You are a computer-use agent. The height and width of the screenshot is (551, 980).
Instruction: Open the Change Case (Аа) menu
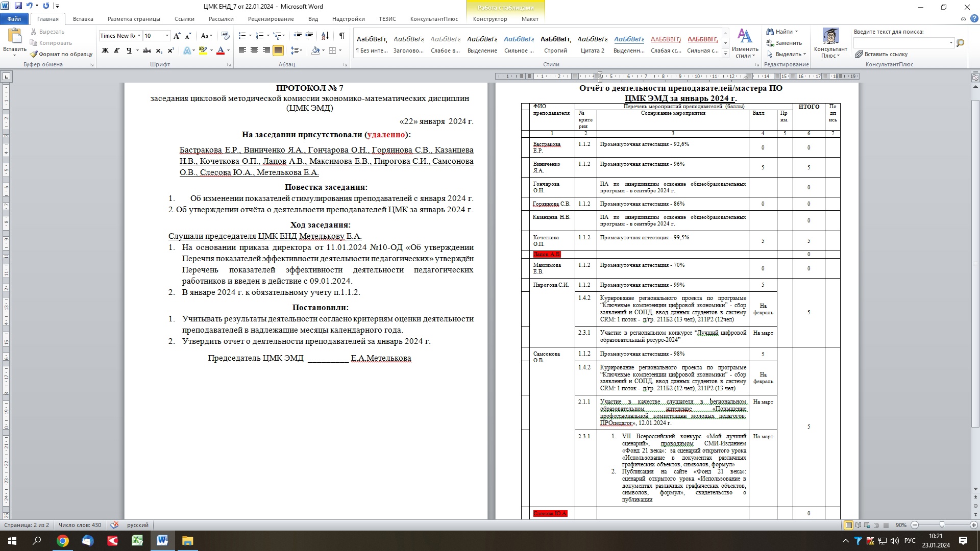[x=206, y=36]
